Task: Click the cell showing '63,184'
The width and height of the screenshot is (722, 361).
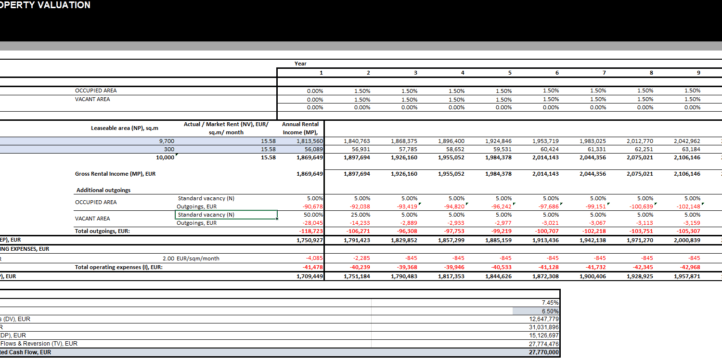Action: tap(692, 149)
